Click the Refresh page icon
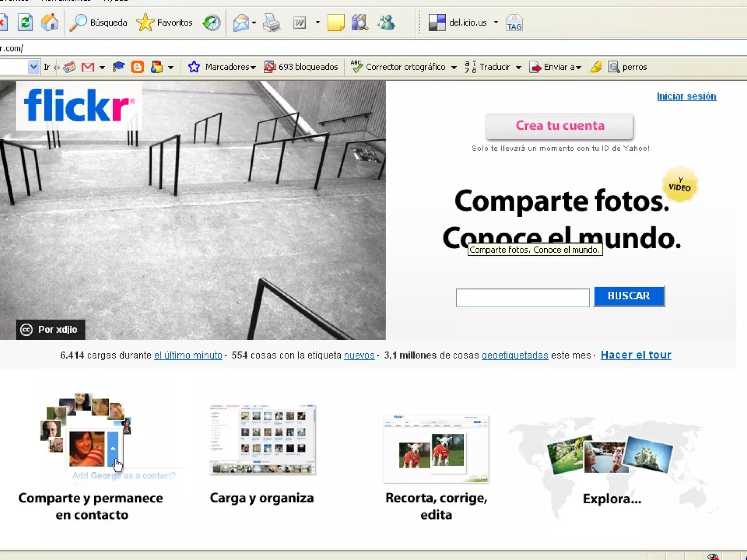The height and width of the screenshot is (560, 747). click(x=25, y=23)
